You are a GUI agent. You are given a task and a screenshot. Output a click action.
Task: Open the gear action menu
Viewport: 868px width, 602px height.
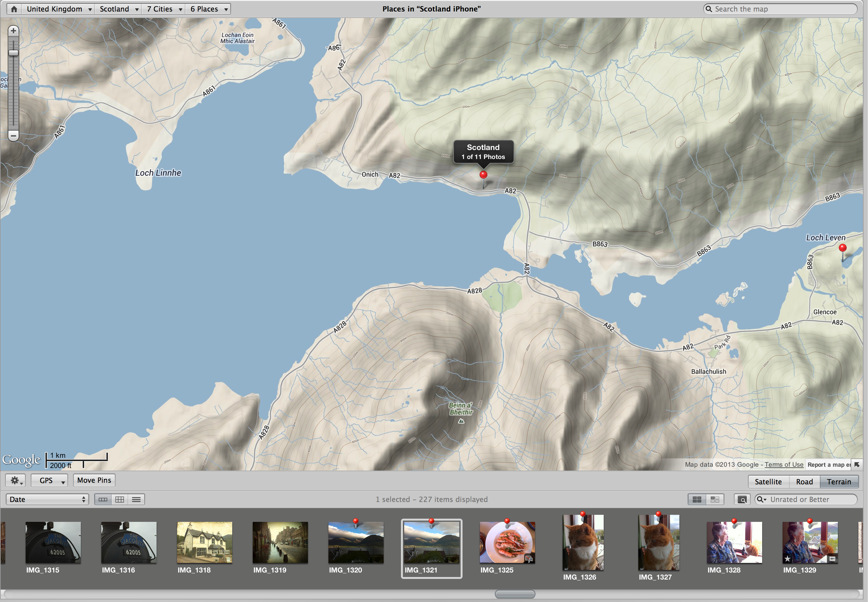tap(15, 480)
